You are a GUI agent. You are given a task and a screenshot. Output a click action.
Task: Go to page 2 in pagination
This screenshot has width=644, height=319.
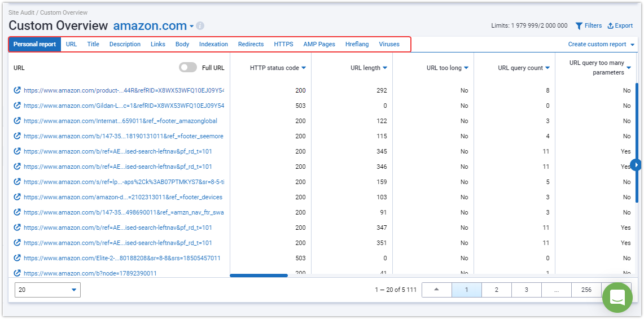click(x=497, y=290)
